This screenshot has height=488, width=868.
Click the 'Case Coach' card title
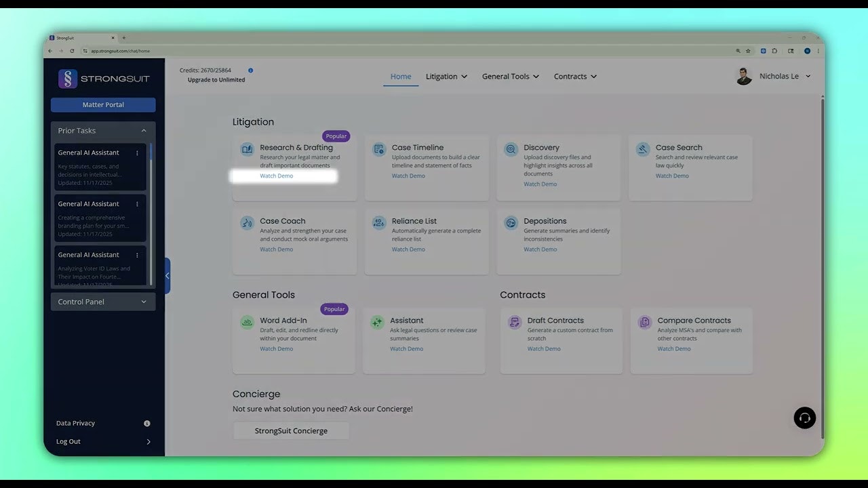[283, 222]
